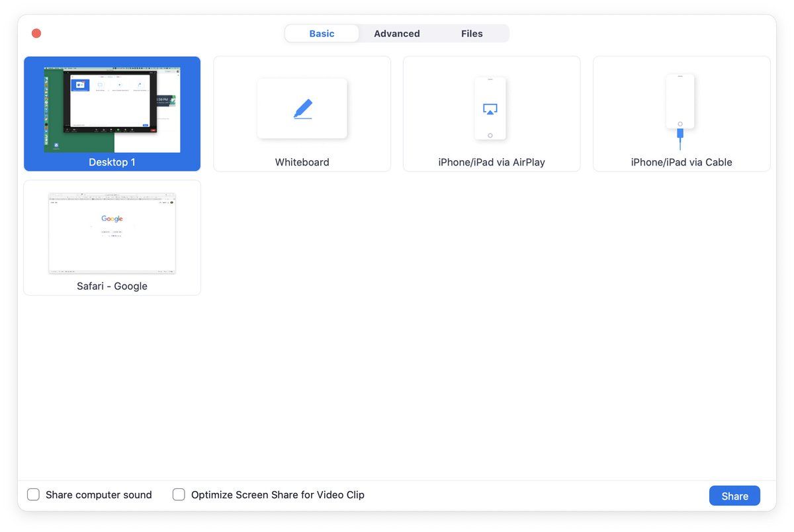This screenshot has height=532, width=794.
Task: Open the Advanced tab
Action: tap(396, 34)
